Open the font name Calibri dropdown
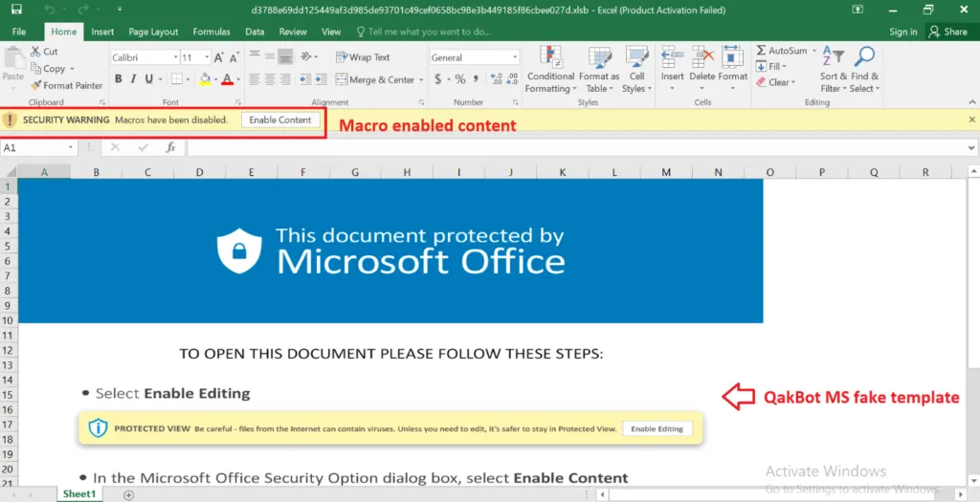 (x=176, y=57)
